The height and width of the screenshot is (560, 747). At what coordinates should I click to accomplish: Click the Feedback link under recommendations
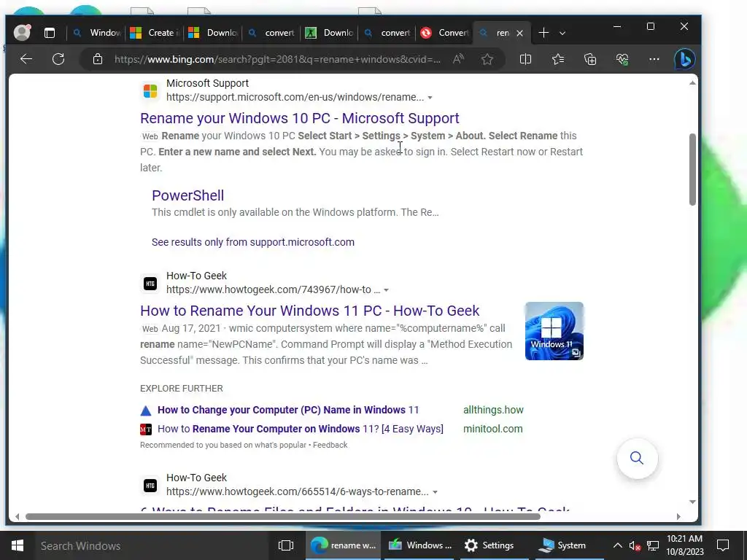coord(330,445)
